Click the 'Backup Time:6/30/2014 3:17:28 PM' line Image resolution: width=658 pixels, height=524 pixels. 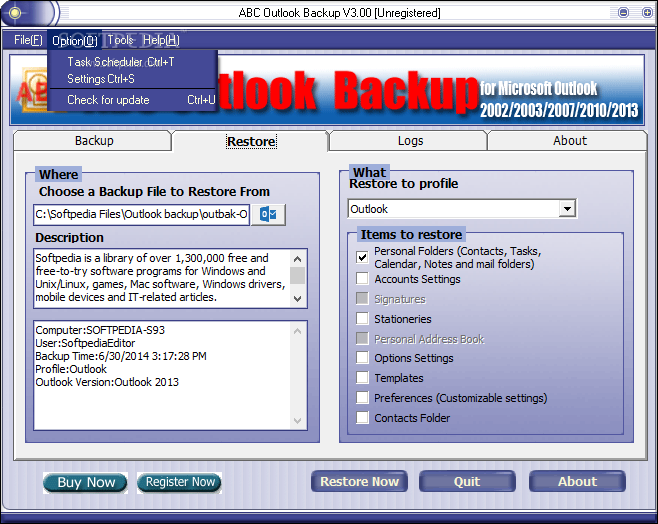[121, 356]
